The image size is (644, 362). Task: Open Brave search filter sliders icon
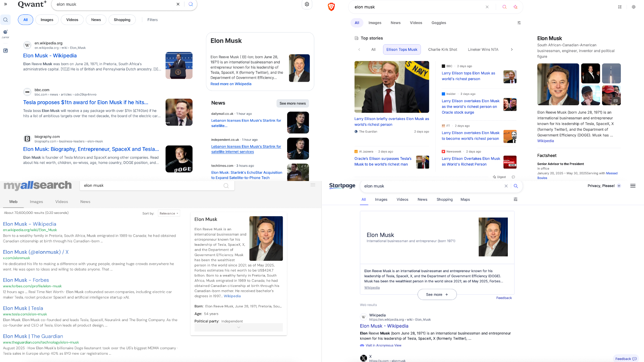click(519, 23)
